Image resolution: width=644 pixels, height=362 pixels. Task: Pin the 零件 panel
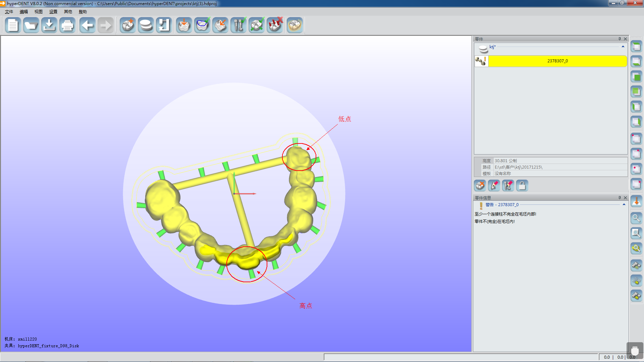click(620, 39)
